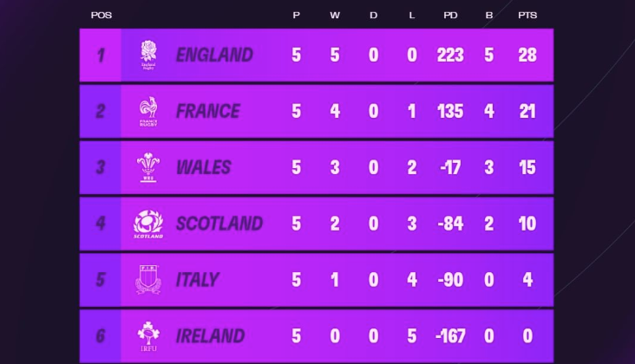Click the Wales WRU feathers logo
635x364 pixels.
tap(148, 167)
